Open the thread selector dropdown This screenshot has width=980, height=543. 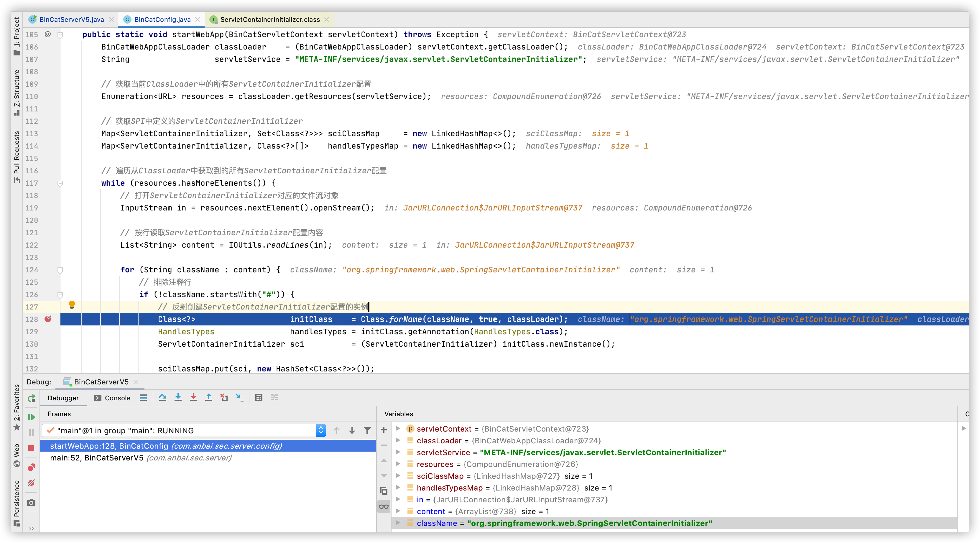coord(321,430)
